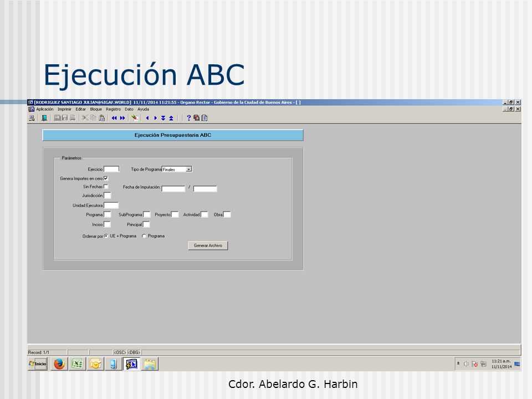
Task: Open Excel from the taskbar
Action: pos(78,364)
